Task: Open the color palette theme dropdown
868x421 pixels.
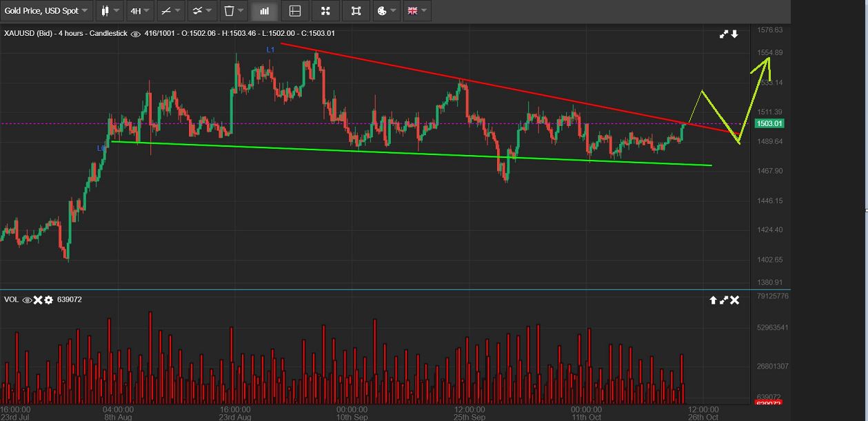Action: tap(387, 11)
